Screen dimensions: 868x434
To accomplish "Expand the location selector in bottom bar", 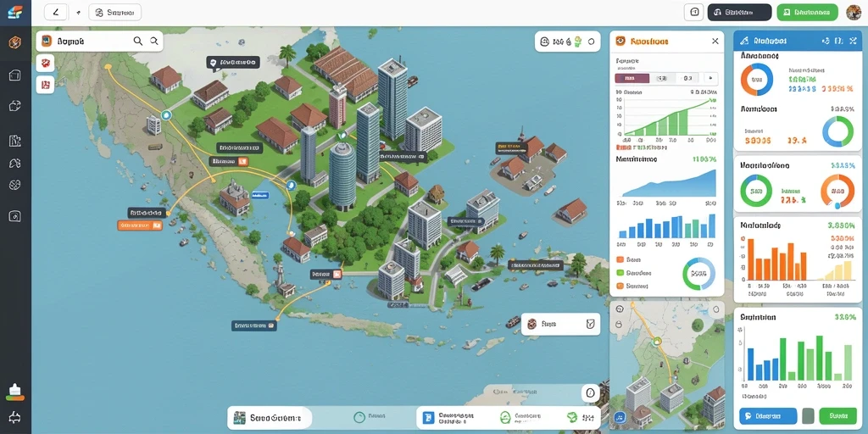I will point(270,418).
